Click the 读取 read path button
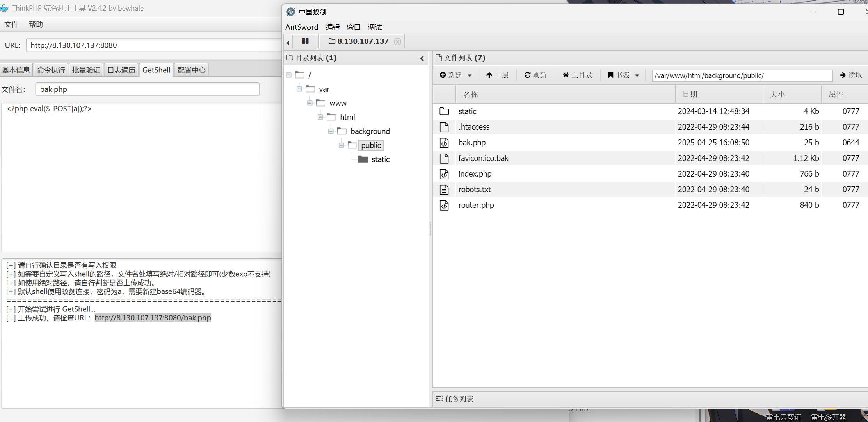 (x=851, y=75)
